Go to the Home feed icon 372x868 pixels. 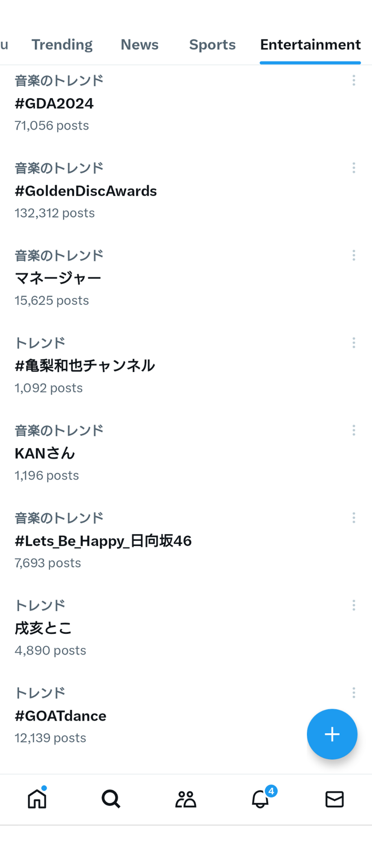coord(37,798)
